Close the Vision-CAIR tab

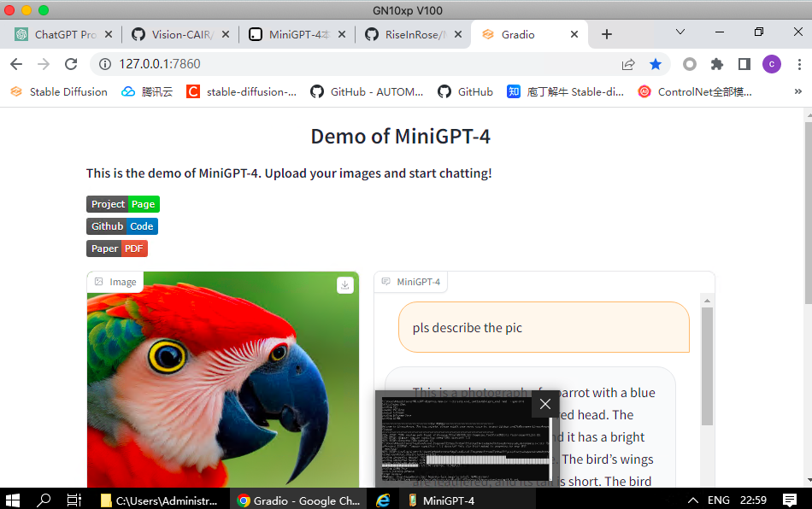[x=226, y=35]
